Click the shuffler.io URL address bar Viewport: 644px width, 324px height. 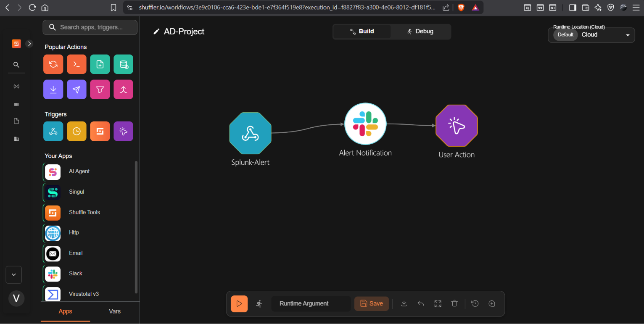click(287, 8)
